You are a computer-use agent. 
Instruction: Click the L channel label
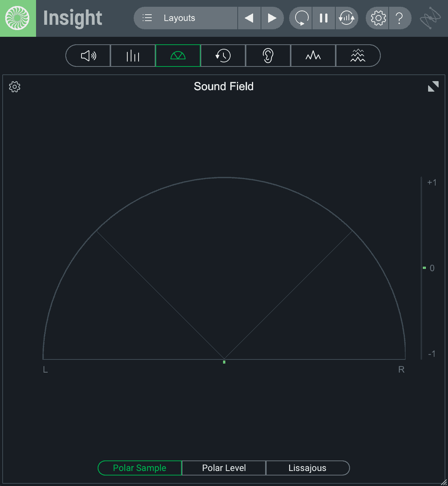(45, 370)
